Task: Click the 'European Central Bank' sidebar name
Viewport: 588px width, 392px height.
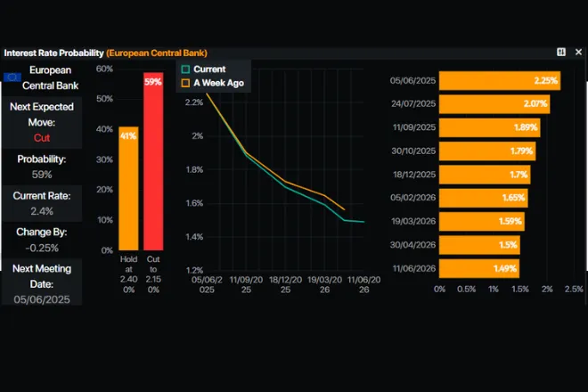Action: click(50, 78)
